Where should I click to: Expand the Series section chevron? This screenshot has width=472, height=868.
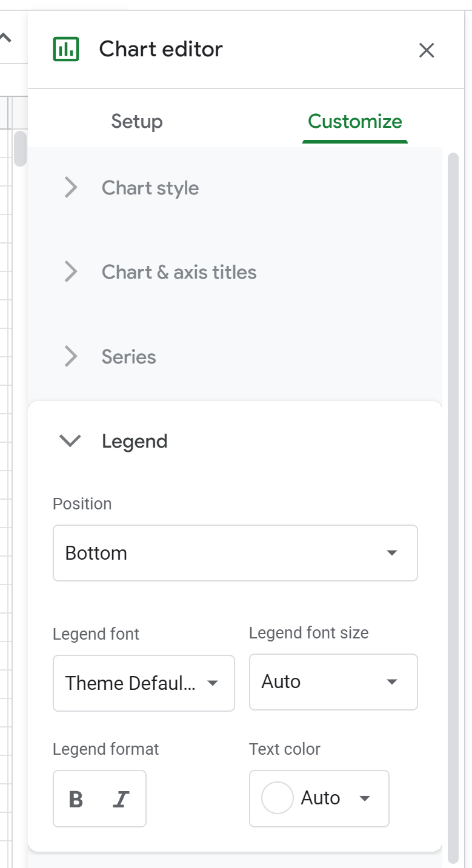(71, 357)
